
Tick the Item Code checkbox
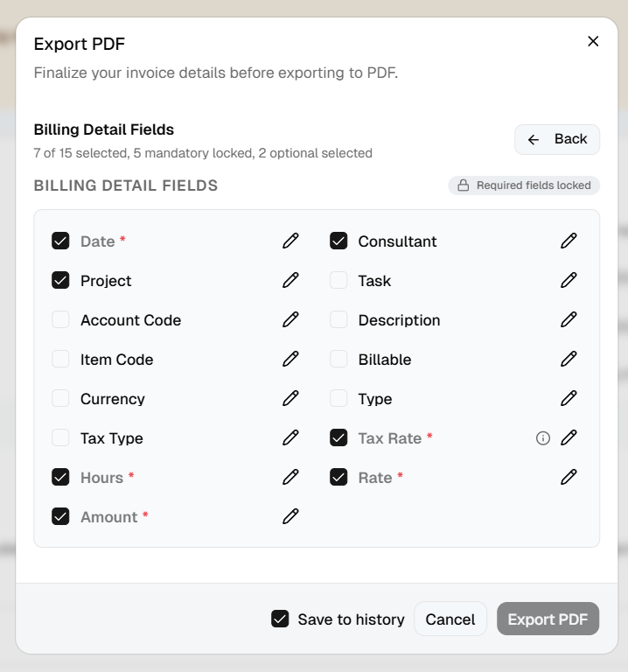[x=60, y=359]
